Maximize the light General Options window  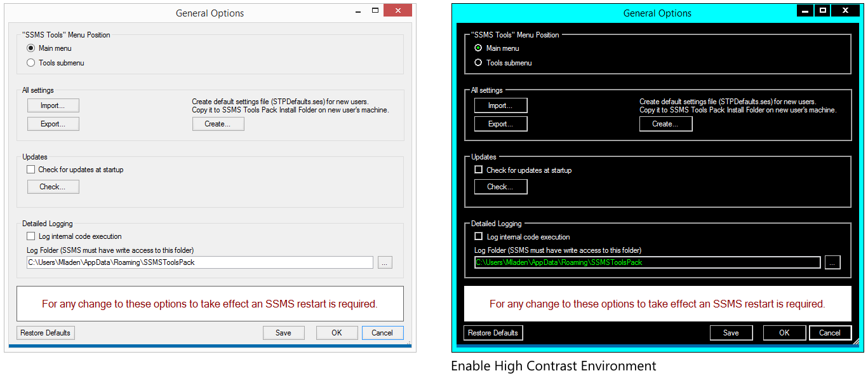pyautogui.click(x=375, y=11)
